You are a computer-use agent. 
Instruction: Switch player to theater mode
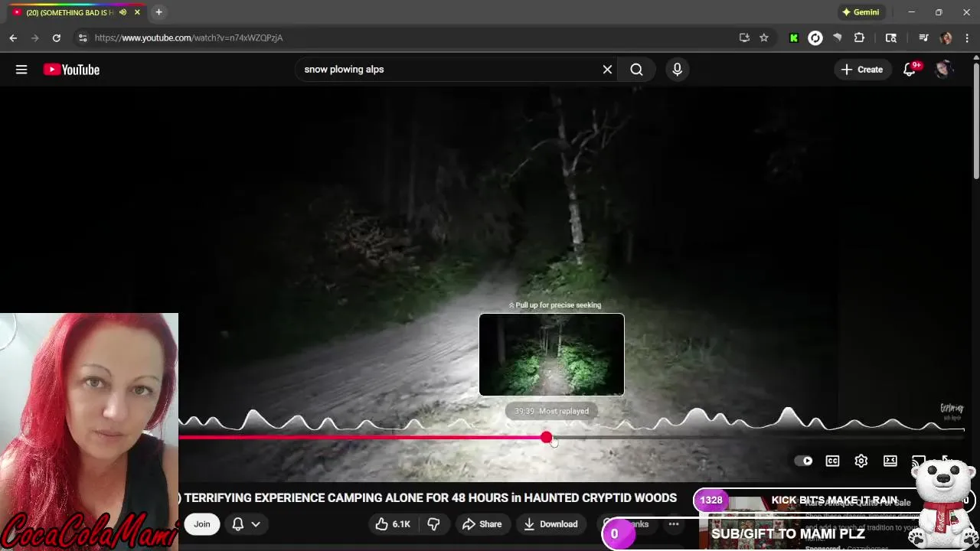[890, 461]
